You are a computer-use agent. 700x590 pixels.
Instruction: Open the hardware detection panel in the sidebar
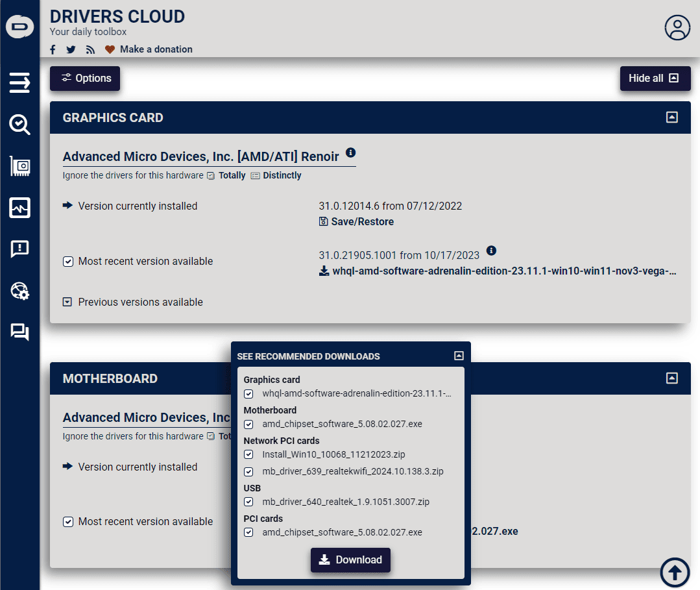[x=19, y=166]
